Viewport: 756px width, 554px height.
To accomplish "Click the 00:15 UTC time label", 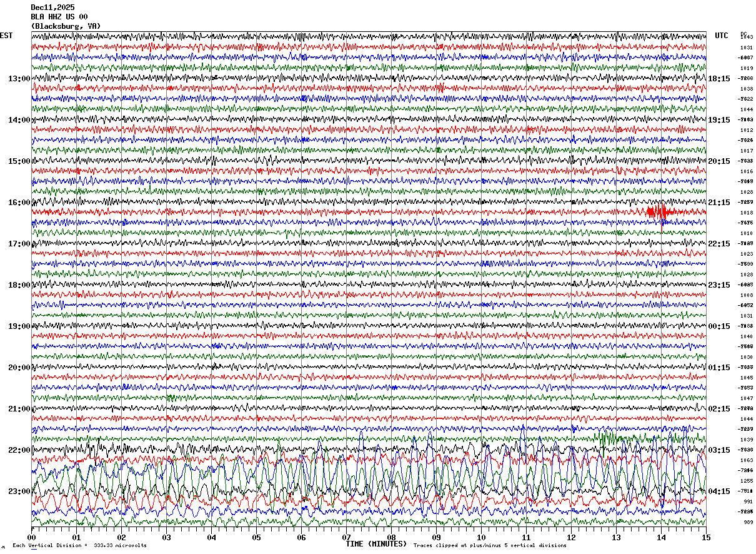I will (719, 326).
